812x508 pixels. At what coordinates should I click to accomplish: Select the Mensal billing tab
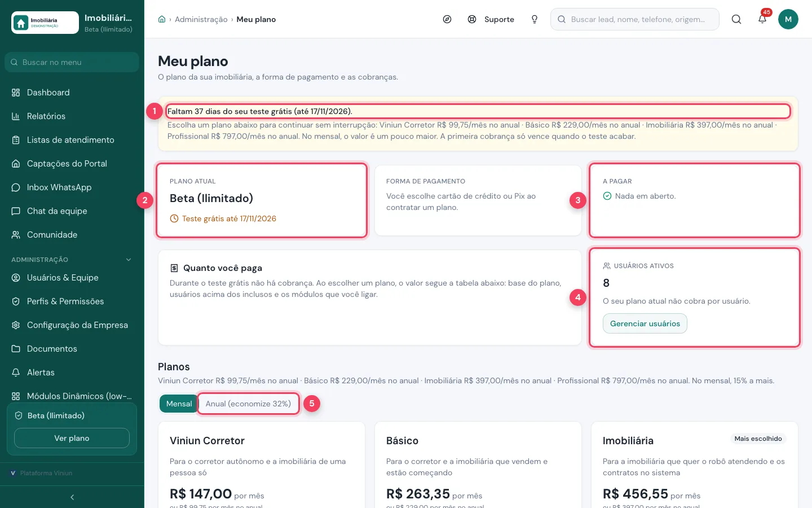tap(179, 404)
